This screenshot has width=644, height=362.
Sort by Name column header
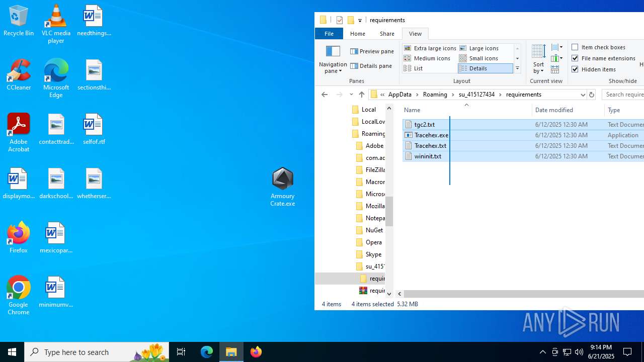(x=466, y=110)
